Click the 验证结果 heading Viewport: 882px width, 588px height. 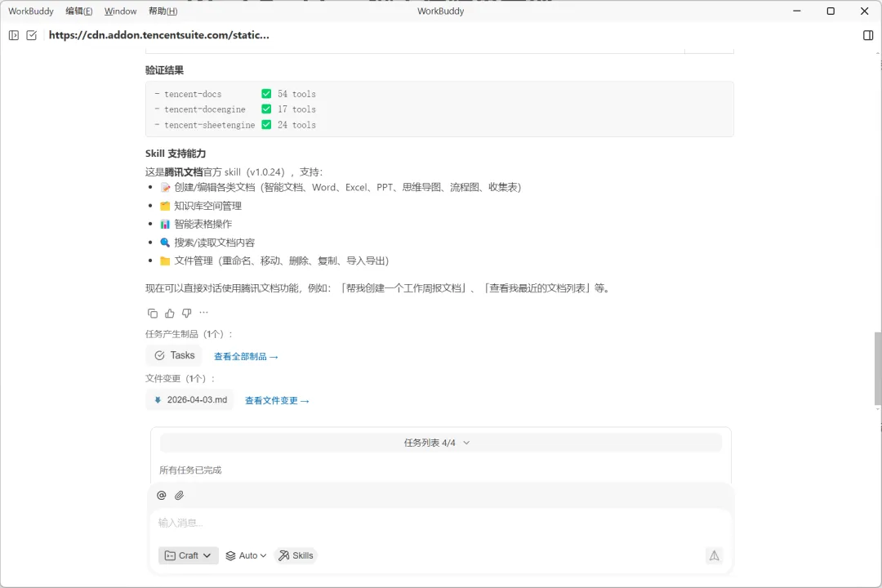pos(164,70)
